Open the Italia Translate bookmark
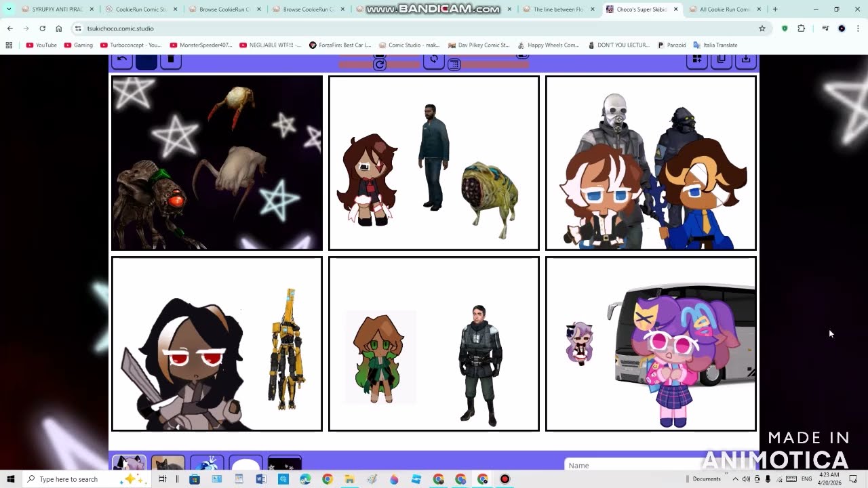 pos(715,45)
